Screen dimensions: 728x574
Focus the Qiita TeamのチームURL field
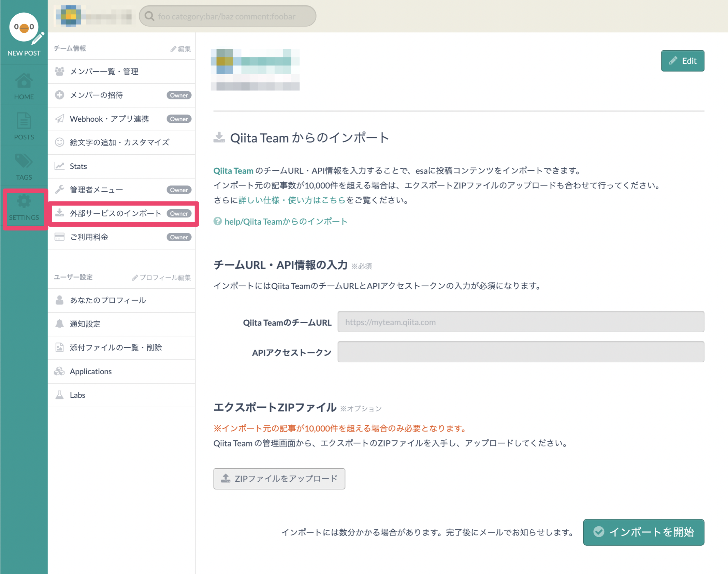[521, 321]
